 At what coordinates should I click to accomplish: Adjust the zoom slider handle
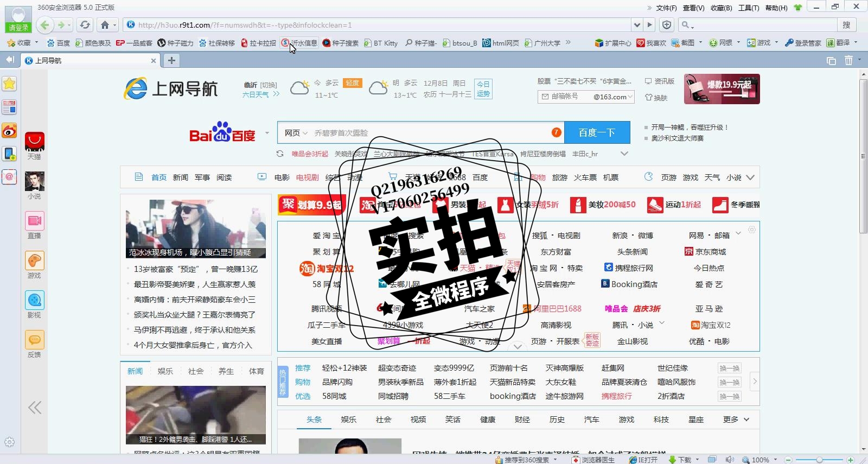tap(819, 460)
